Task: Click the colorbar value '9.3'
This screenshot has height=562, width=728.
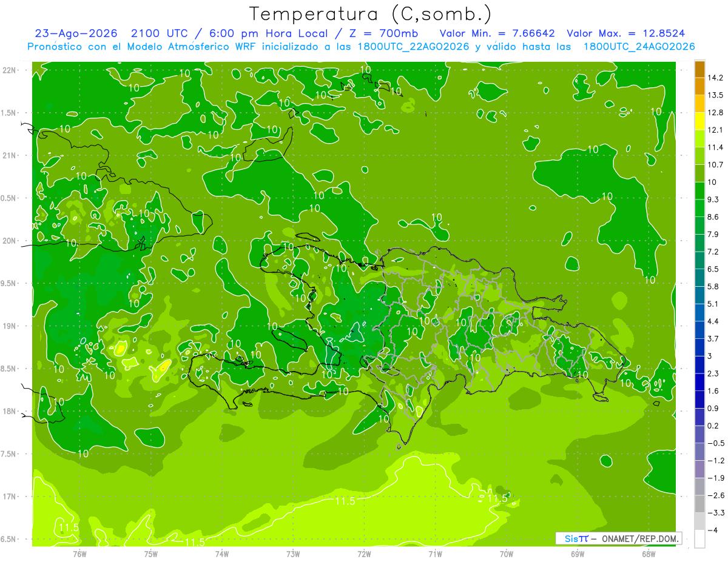Action: [x=713, y=199]
